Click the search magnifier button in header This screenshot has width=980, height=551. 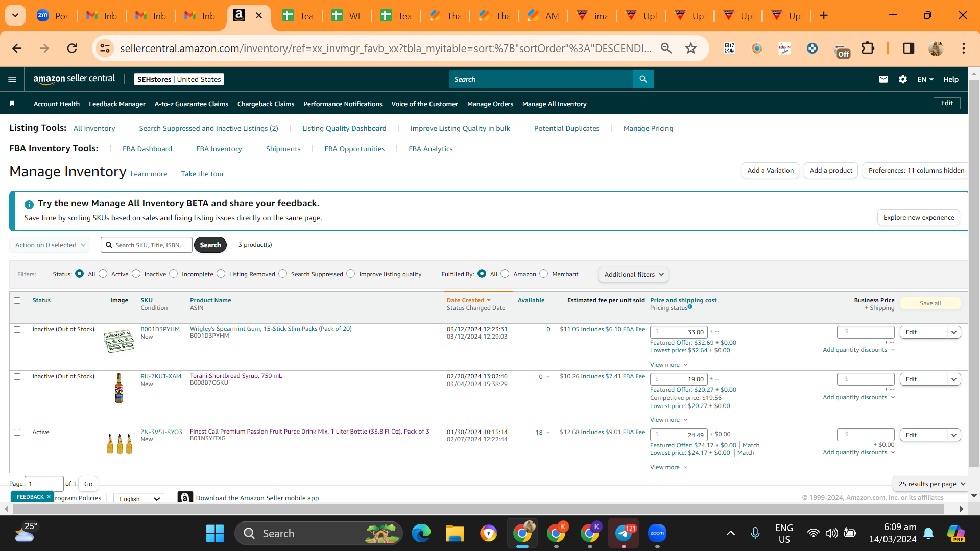(x=643, y=79)
